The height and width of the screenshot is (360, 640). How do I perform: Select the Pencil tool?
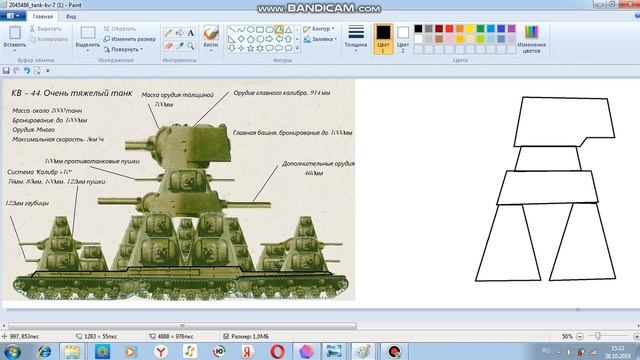point(168,33)
